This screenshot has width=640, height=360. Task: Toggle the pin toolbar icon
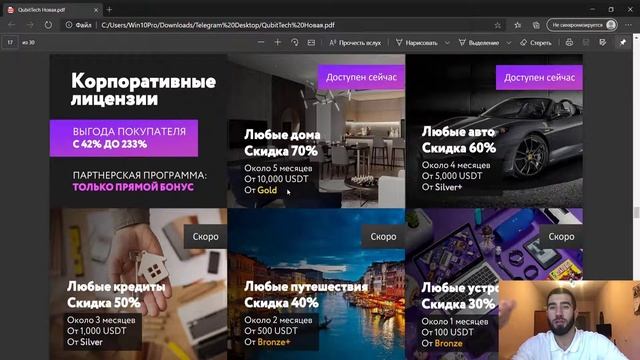pyautogui.click(x=623, y=42)
